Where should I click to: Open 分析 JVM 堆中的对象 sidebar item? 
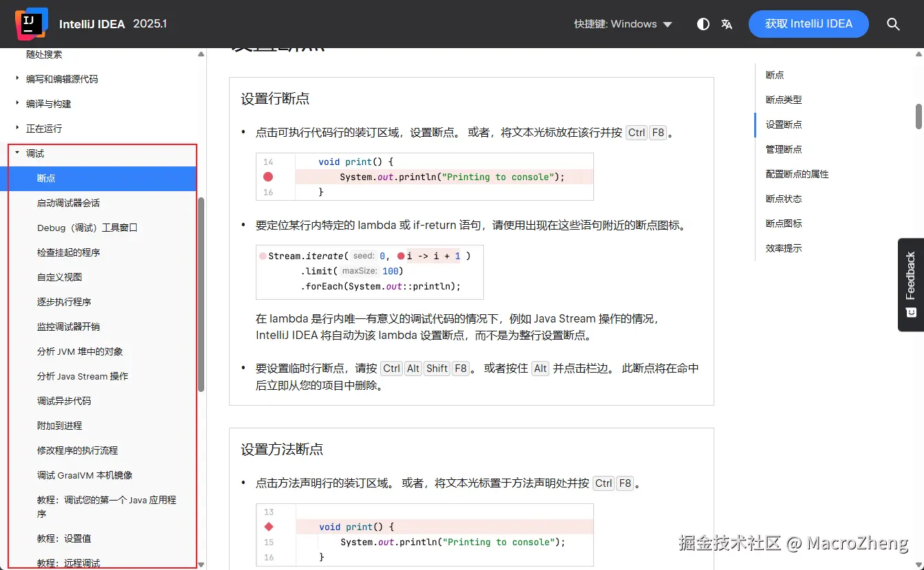(x=80, y=351)
